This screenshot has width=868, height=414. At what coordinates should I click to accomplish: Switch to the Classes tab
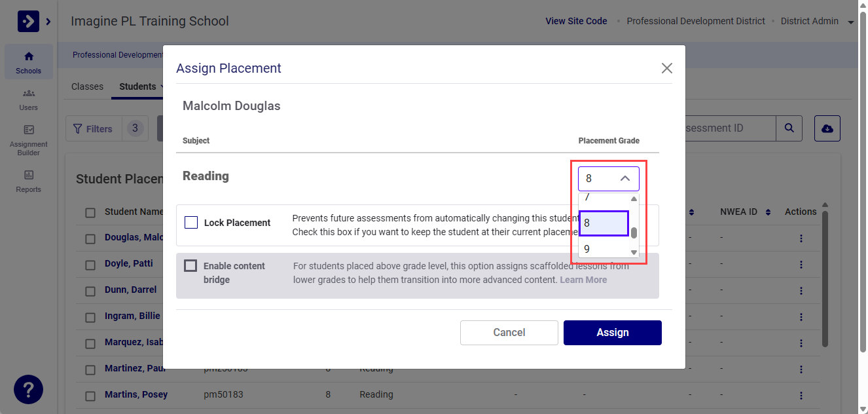click(88, 86)
